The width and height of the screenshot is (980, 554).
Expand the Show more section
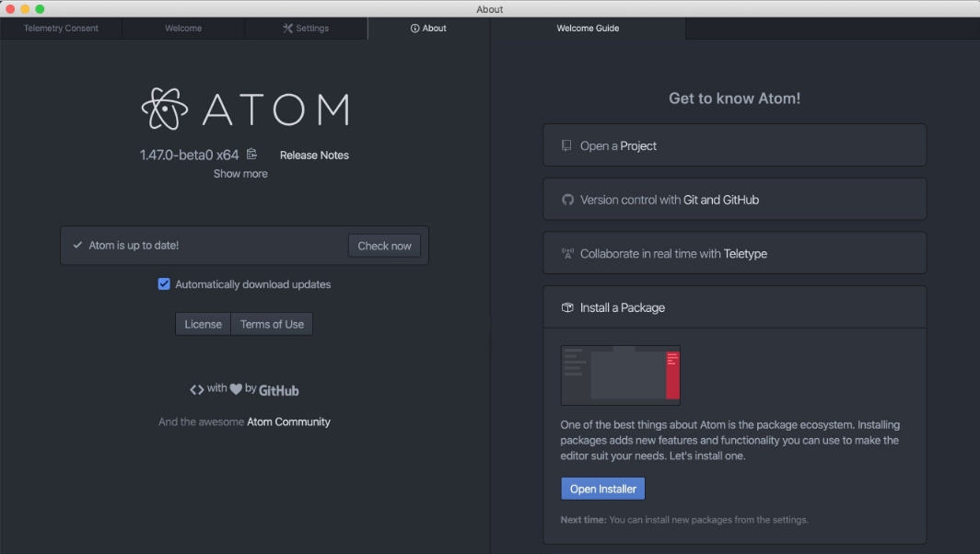pos(240,173)
